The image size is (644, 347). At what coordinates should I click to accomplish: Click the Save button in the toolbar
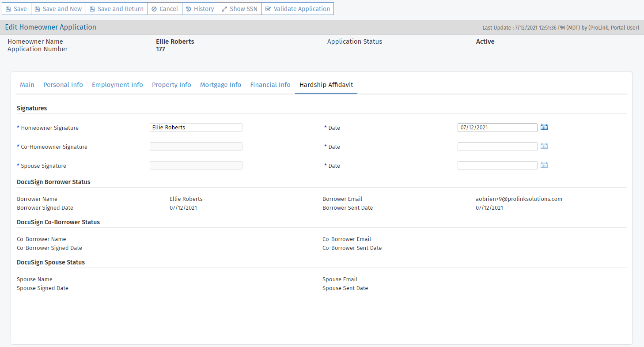tap(16, 9)
